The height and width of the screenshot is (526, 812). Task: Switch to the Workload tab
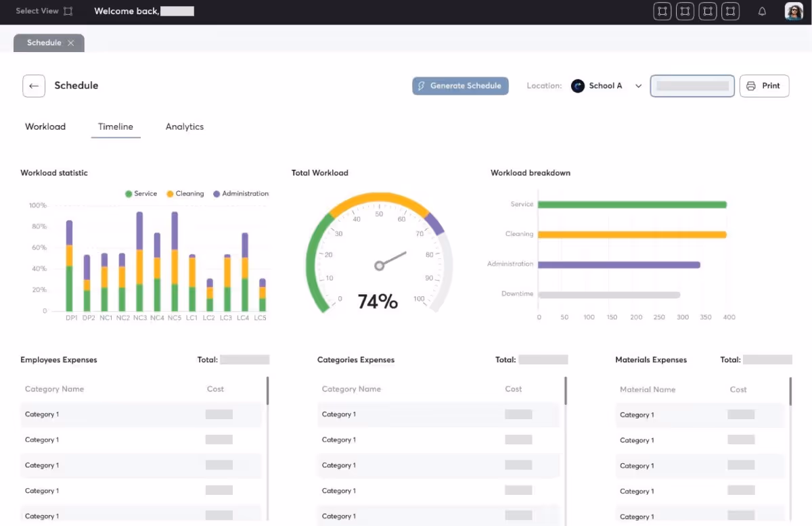[x=45, y=126]
